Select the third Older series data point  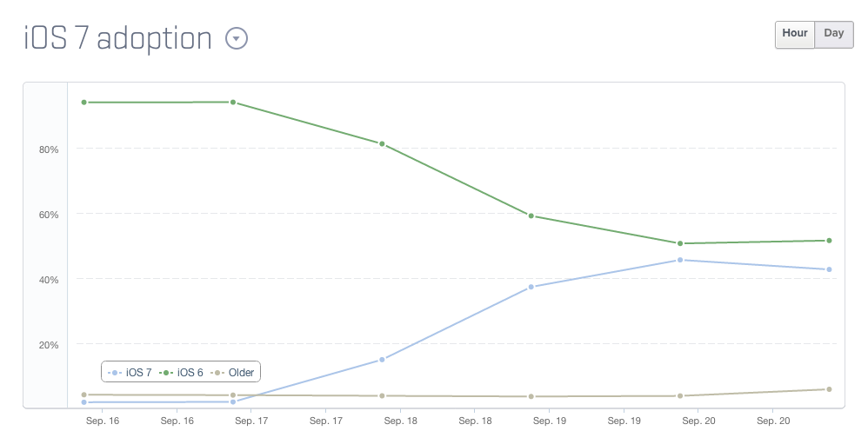pyautogui.click(x=382, y=396)
